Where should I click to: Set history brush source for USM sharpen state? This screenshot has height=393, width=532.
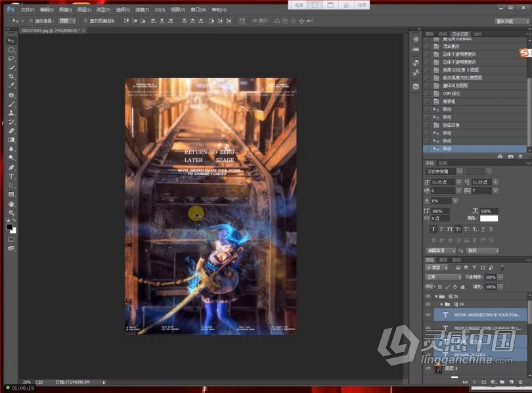428,93
